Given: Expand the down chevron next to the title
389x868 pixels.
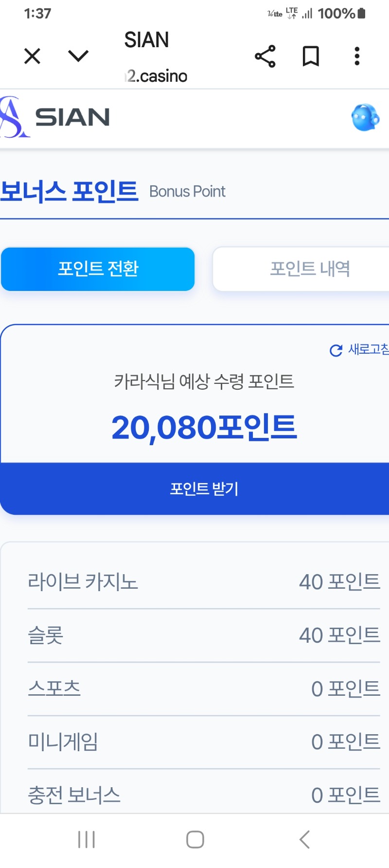Looking at the screenshot, I should tap(78, 56).
